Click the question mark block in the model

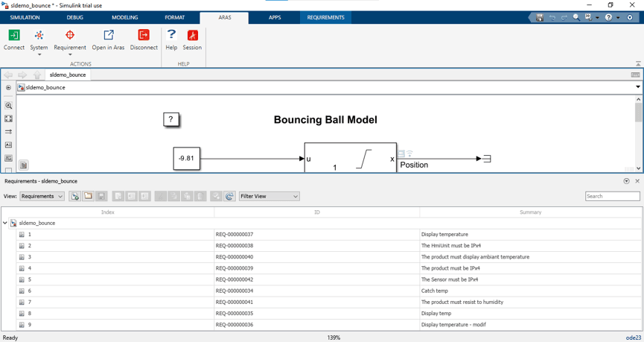[170, 120]
